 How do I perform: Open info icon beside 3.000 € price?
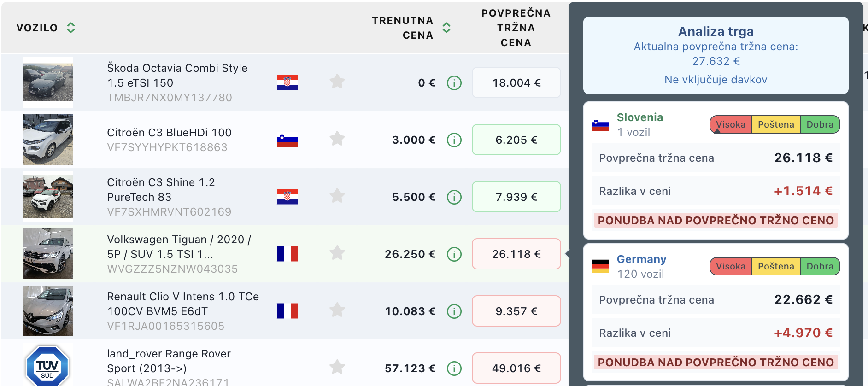[x=454, y=140]
